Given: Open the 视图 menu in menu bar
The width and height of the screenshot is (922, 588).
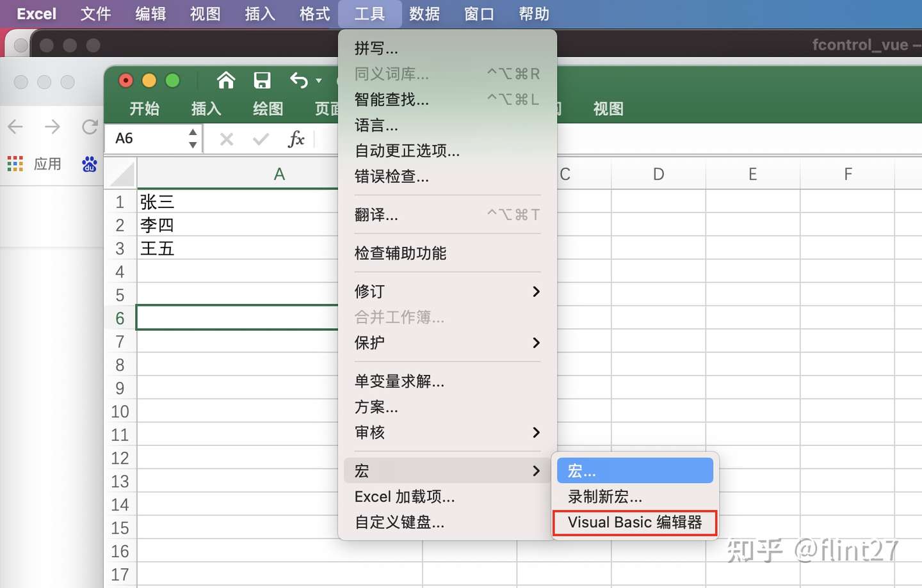Looking at the screenshot, I should [x=206, y=14].
